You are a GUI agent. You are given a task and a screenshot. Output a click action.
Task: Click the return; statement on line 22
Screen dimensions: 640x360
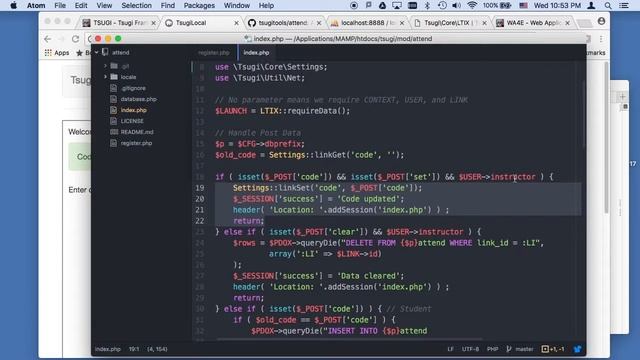[249, 221]
